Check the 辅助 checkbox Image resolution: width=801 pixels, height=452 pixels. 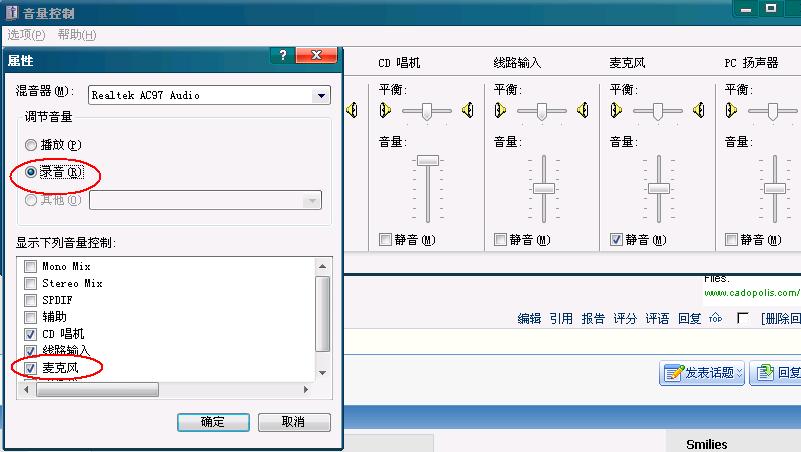[x=31, y=317]
